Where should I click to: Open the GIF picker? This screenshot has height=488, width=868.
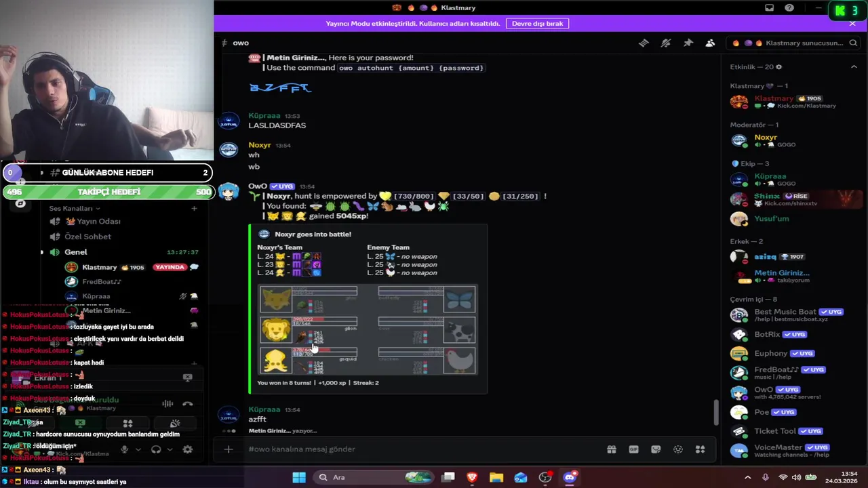634,449
